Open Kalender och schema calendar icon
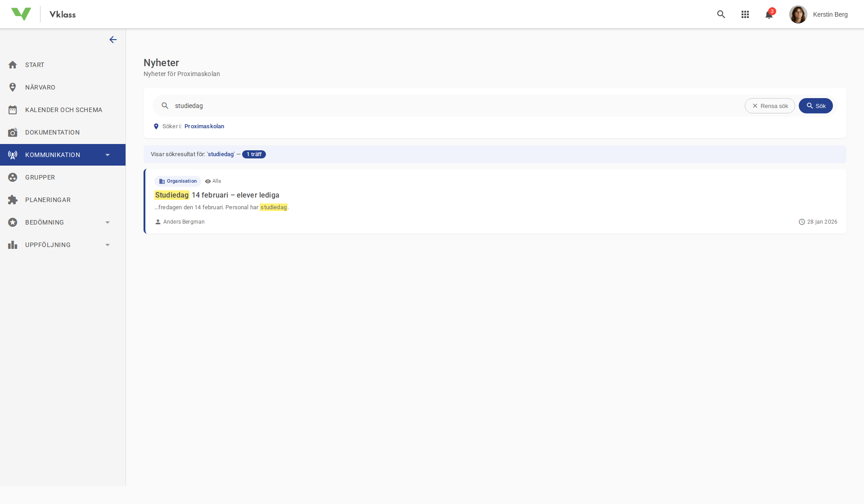 [13, 109]
